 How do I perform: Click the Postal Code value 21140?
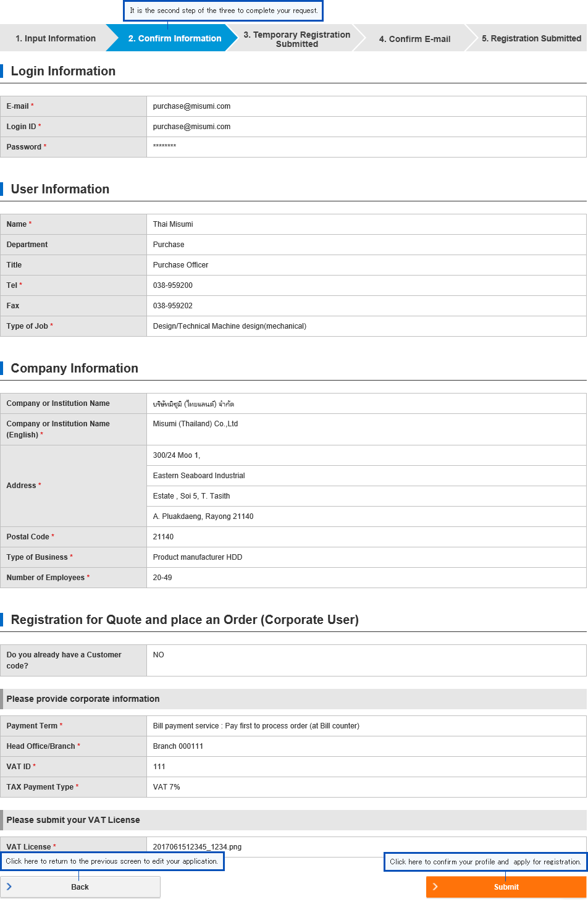(x=163, y=537)
